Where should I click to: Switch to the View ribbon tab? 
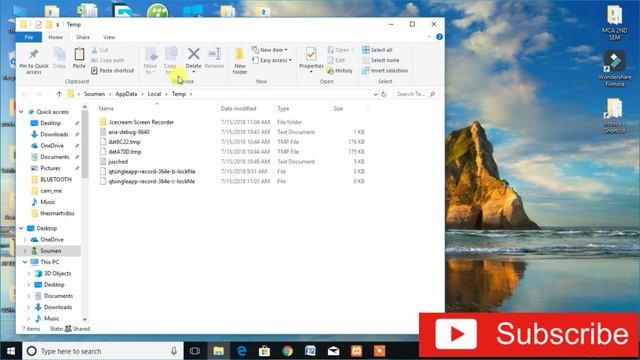[x=109, y=37]
